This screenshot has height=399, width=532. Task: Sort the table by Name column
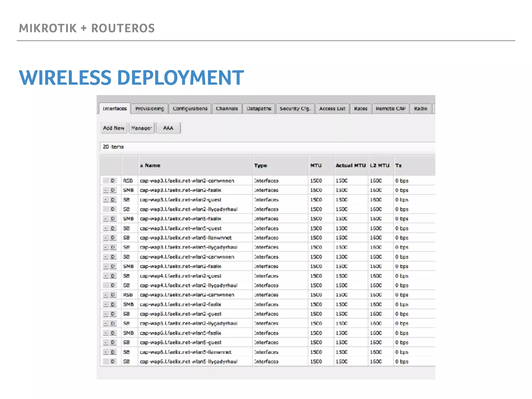click(195, 165)
